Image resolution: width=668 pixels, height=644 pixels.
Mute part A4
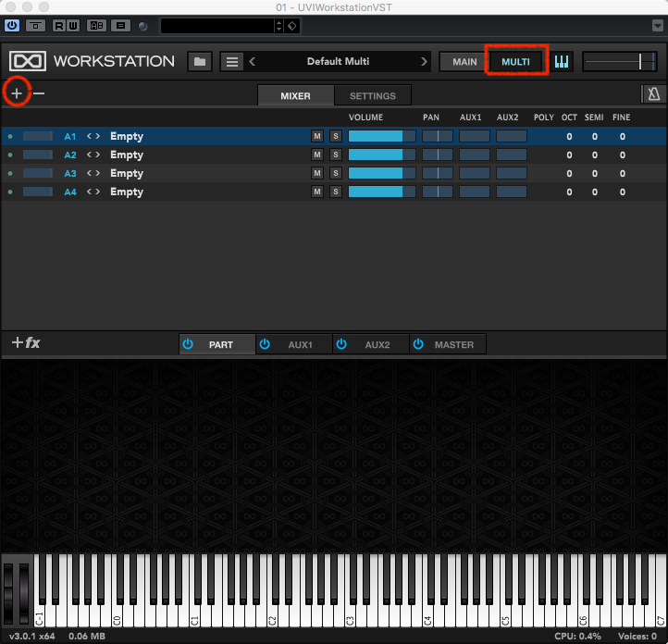[x=317, y=192]
